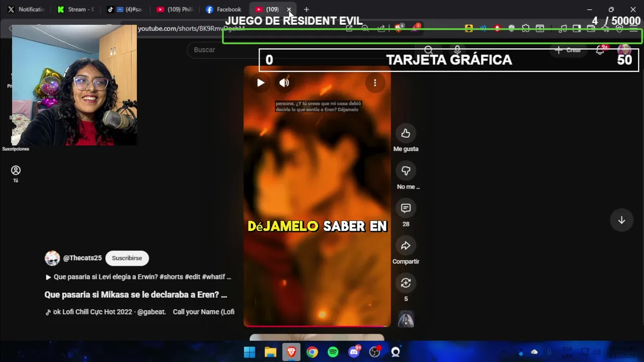Open the Thecats25 channel avatar

click(x=52, y=258)
